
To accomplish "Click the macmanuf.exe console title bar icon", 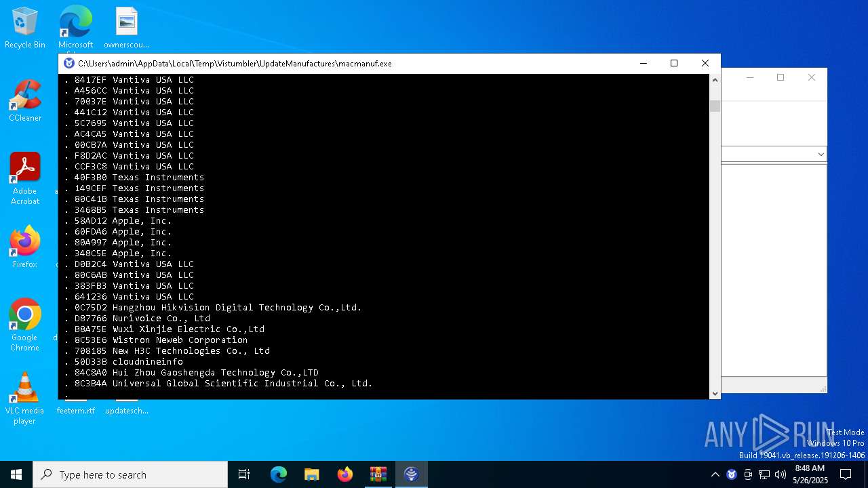I will click(x=68, y=63).
